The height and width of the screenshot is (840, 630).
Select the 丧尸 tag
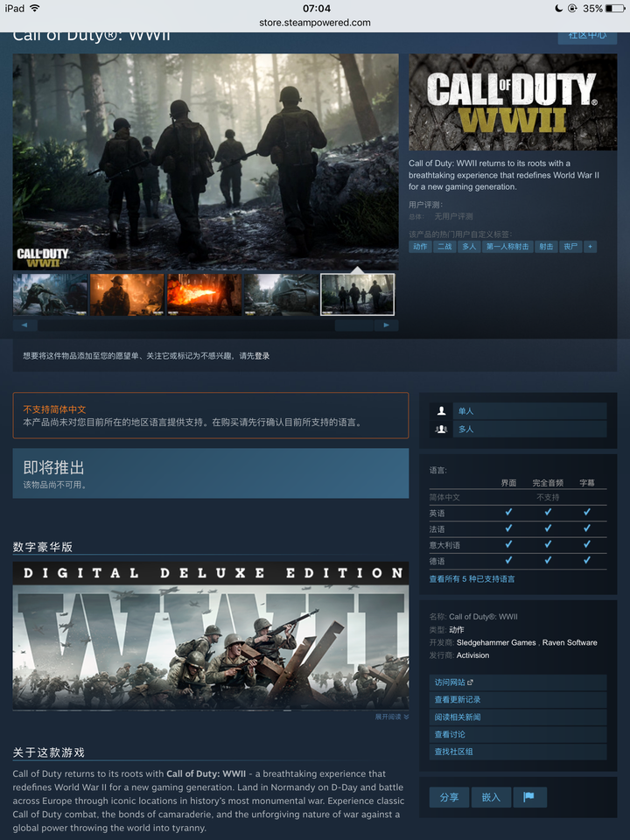point(570,247)
